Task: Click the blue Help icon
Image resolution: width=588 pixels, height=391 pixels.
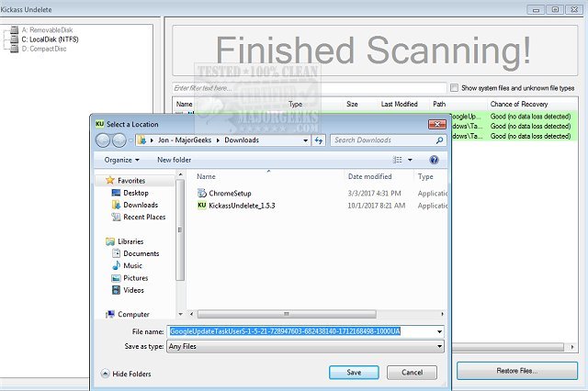Action: click(434, 160)
